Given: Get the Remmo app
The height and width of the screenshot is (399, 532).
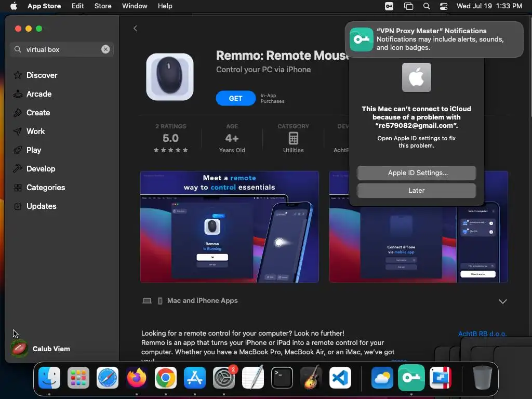Looking at the screenshot, I should (235, 98).
